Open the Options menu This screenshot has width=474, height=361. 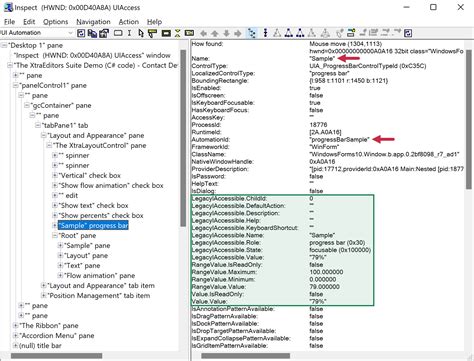coord(55,22)
